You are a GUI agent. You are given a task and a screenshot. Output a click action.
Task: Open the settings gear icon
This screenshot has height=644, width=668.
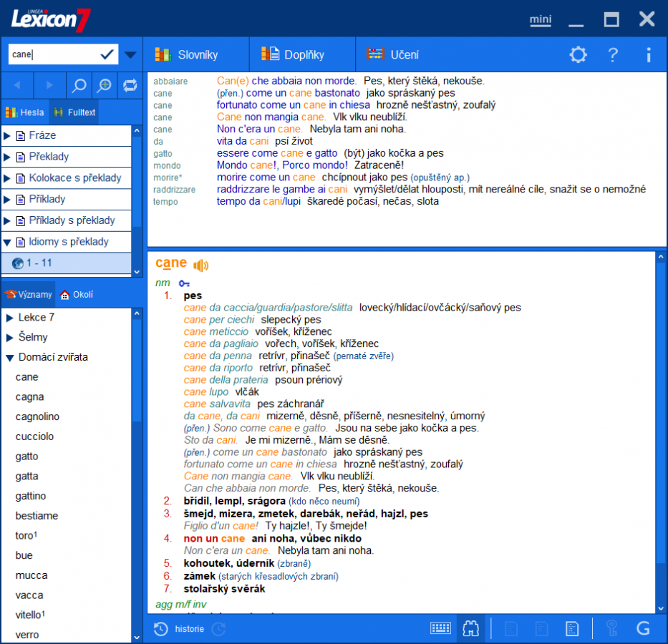coord(578,54)
